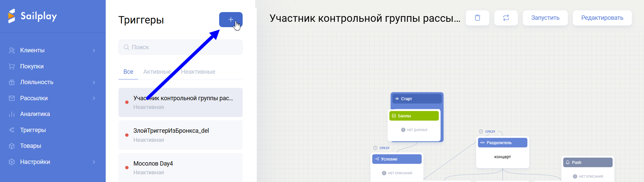Switch to the Активные tab
This screenshot has height=182, width=644.
[x=157, y=72]
